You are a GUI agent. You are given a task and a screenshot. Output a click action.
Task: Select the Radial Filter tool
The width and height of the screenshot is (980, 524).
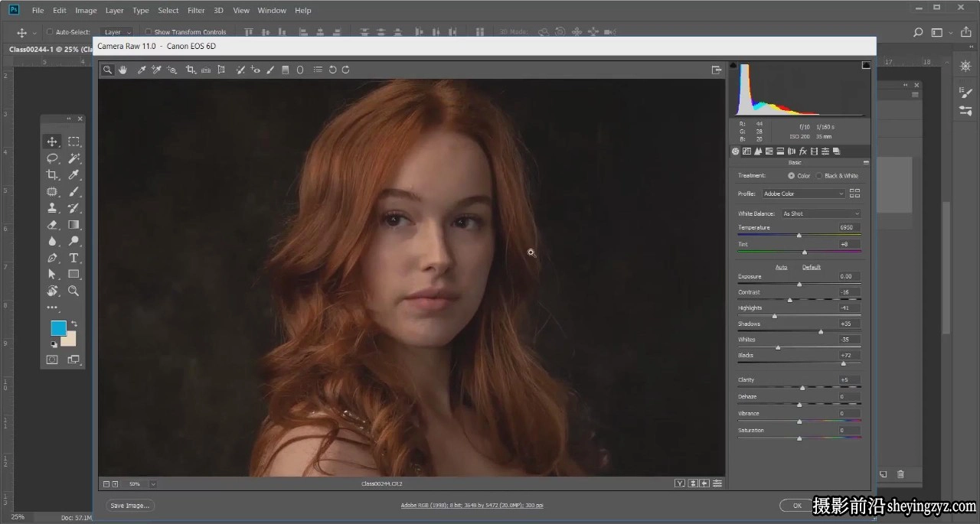299,70
